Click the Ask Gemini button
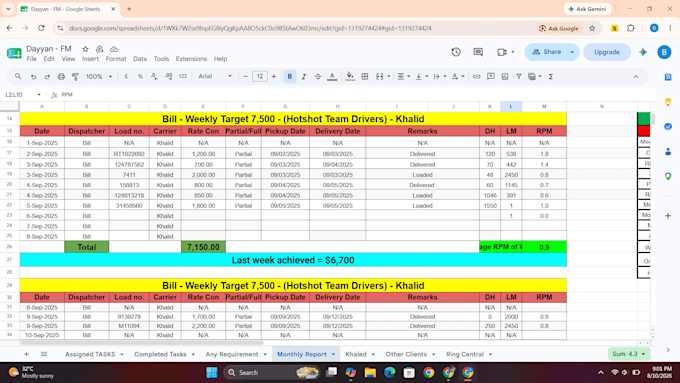Viewport: 680px width, 383px height. (x=587, y=9)
